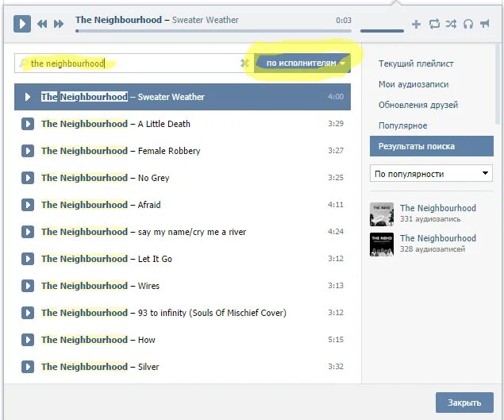
Task: Open the 'по исполнителям' search filter dropdown
Action: pos(302,63)
